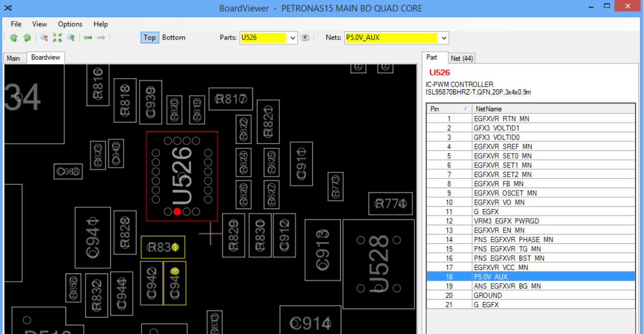Click the red U526 part title
The image size is (644, 334).
point(440,73)
